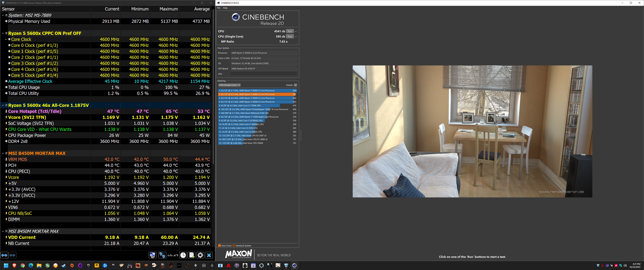Expand ranking Details arrow button

coord(295,85)
